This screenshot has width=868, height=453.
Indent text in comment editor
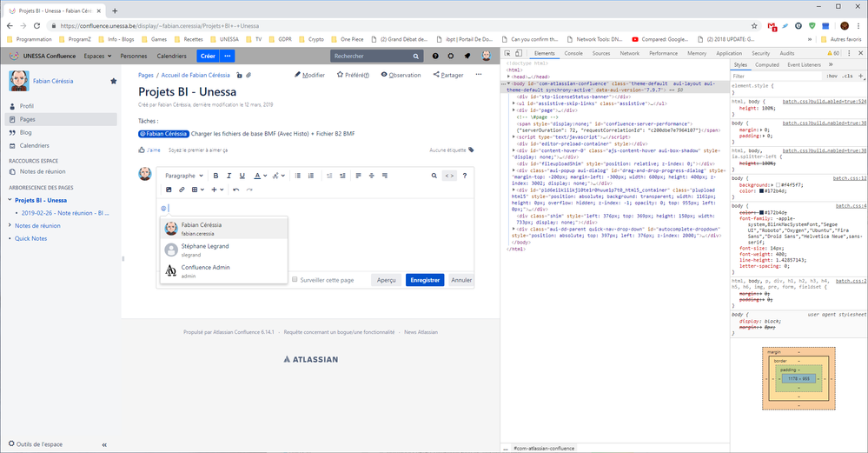tap(342, 176)
